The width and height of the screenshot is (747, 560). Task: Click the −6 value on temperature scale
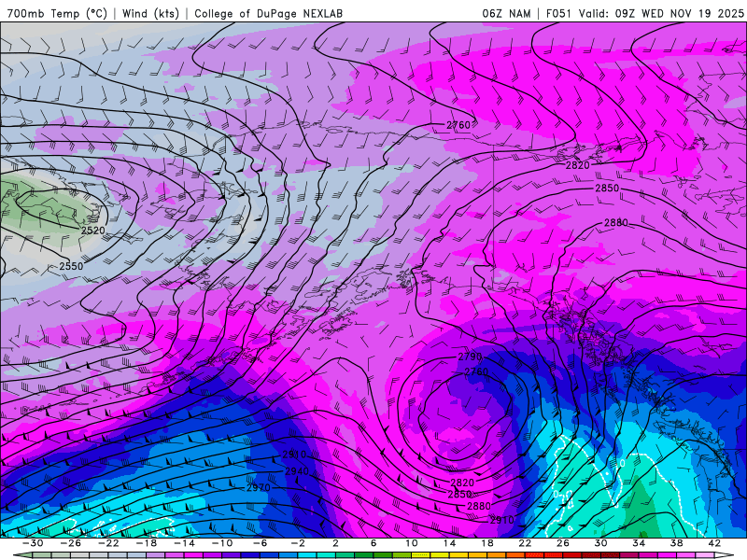(x=261, y=543)
